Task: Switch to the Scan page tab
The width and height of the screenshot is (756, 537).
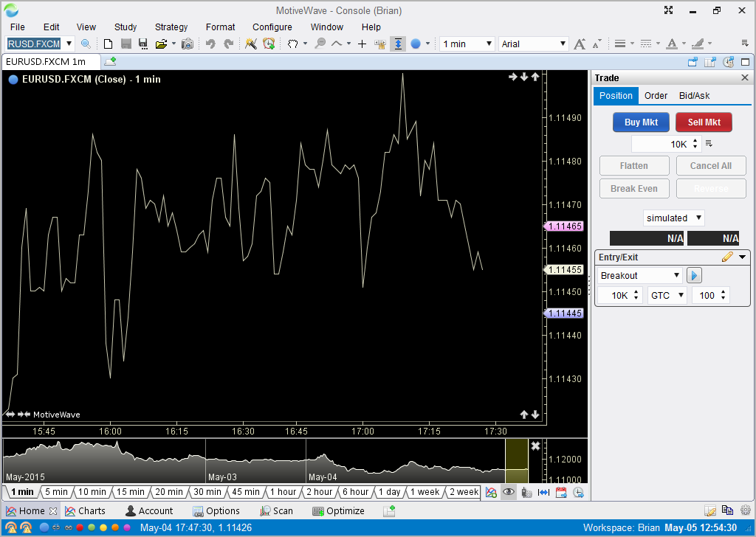Action: [276, 511]
